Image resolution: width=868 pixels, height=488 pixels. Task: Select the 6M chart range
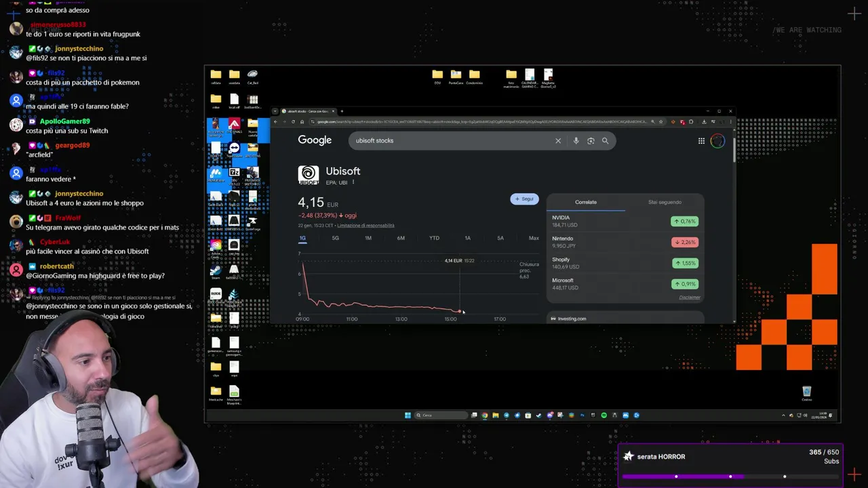coord(401,238)
